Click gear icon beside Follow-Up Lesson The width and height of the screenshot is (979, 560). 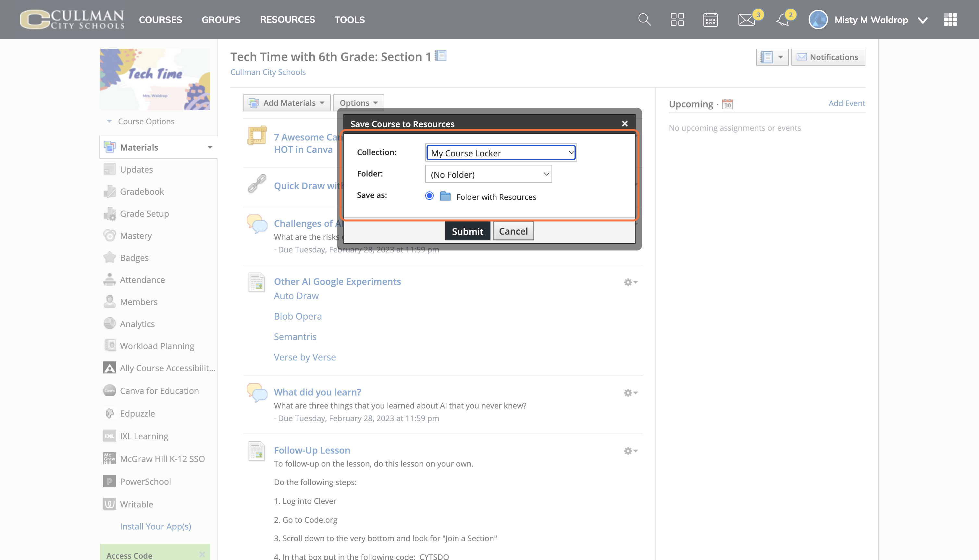coord(630,451)
